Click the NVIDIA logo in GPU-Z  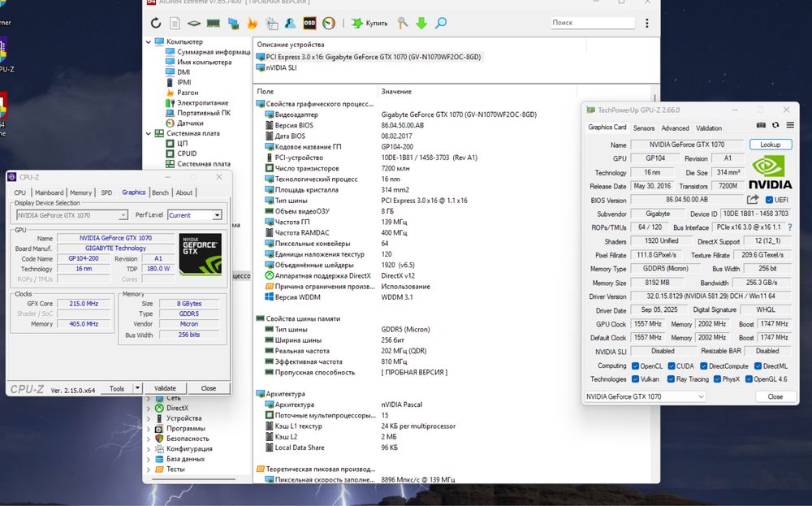(770, 172)
